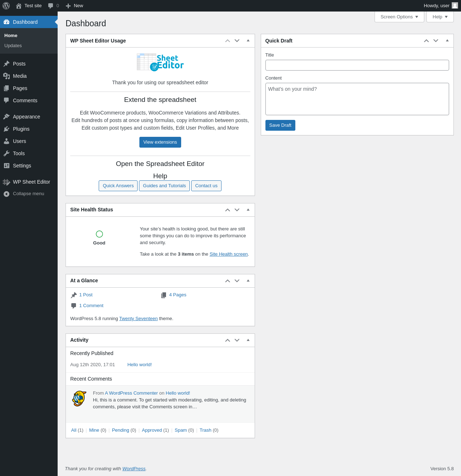461x476 pixels.
Task: Open the comments bubble icon in admin bar
Action: pos(50,6)
